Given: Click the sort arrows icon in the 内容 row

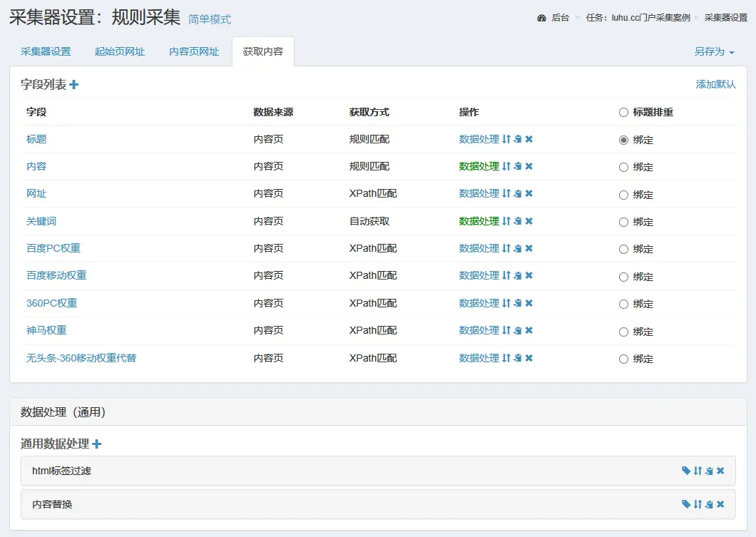Looking at the screenshot, I should pos(506,166).
